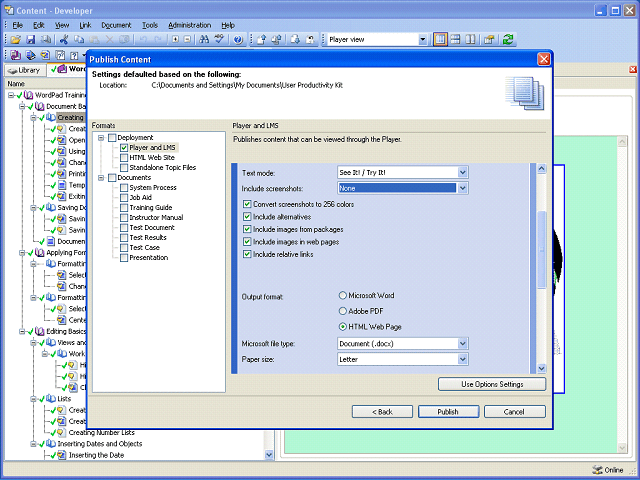The width and height of the screenshot is (640, 480).
Task: Click the fifth icon in lower toolbar
Action: click(x=74, y=55)
